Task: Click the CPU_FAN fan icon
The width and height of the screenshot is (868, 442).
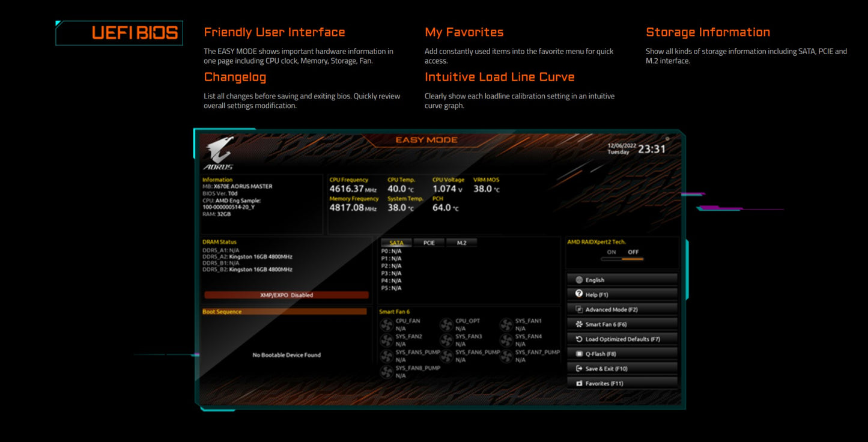Action: pyautogui.click(x=387, y=325)
